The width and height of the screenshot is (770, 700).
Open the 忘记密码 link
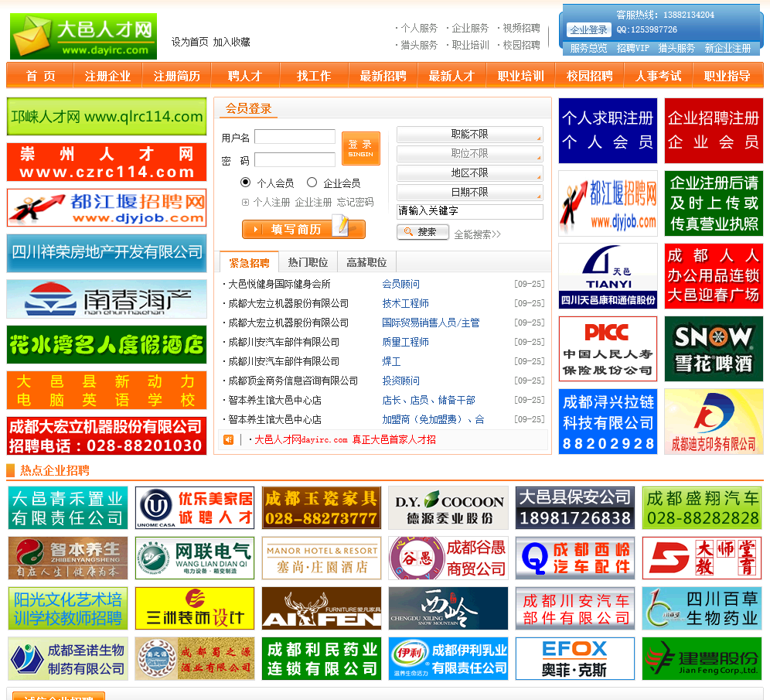pyautogui.click(x=355, y=203)
